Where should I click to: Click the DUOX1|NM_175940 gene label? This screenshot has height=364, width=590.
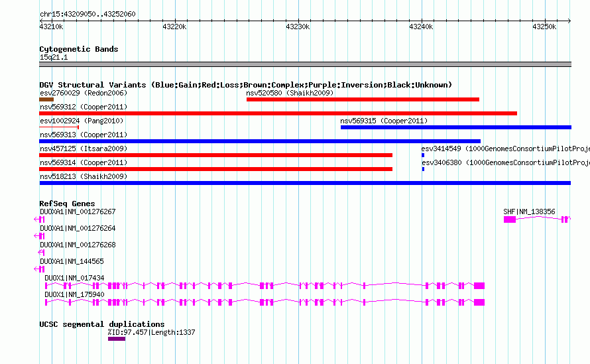[74, 294]
